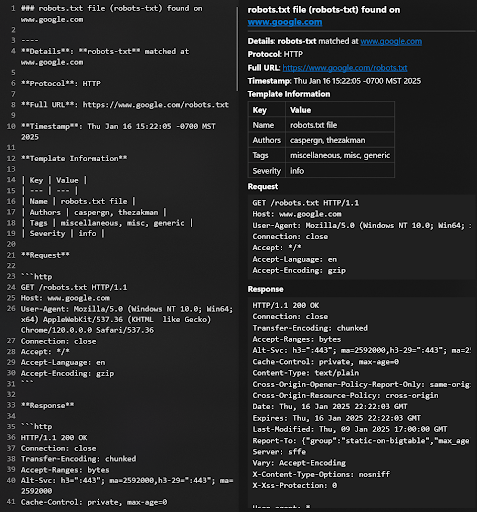Open www.google.com link in preview Details line
Image resolution: width=477 pixels, height=512 pixels.
click(391, 41)
